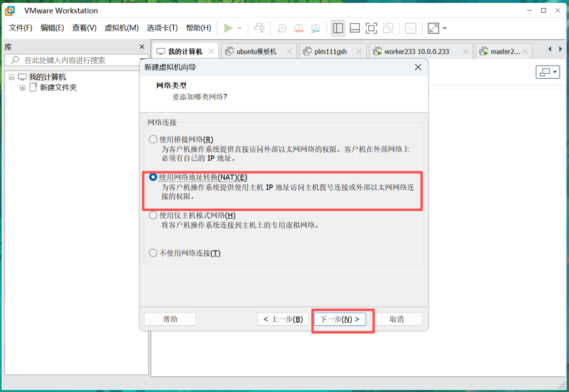Screen dimensions: 569x392
Task: Expand the 新建文件夹 tree node
Action: click(x=23, y=88)
